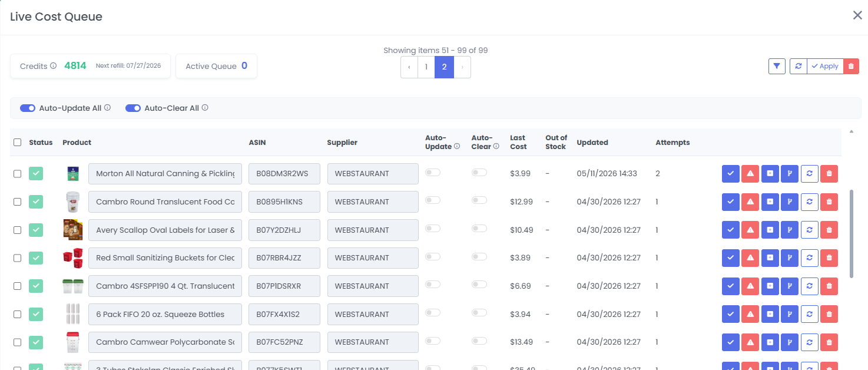
Task: Click the table vertical scrollbar thumb
Action: click(851, 233)
